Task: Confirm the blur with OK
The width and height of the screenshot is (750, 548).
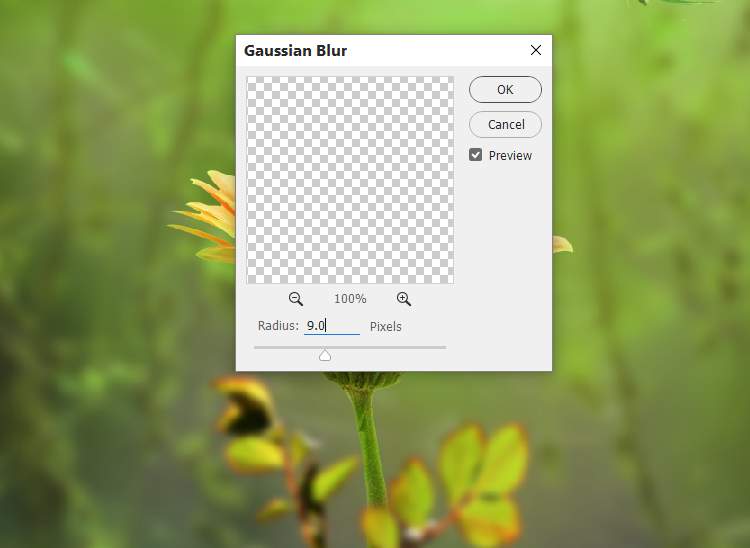Action: click(x=505, y=89)
